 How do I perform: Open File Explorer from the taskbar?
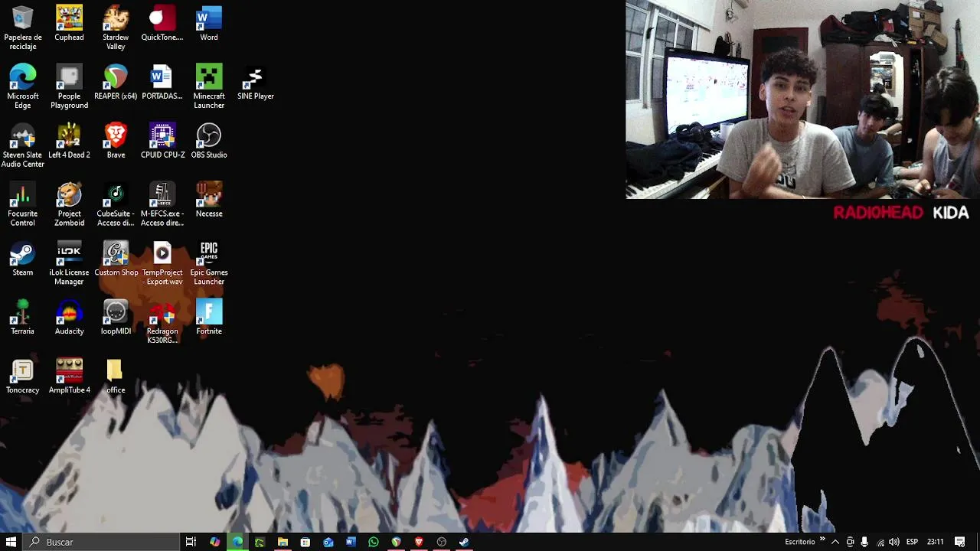coord(283,542)
